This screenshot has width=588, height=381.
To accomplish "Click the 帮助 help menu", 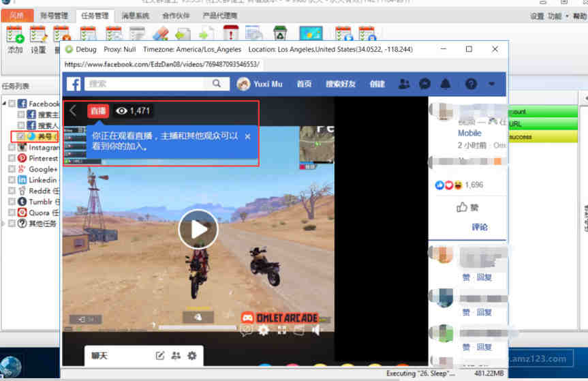I will pos(579,16).
